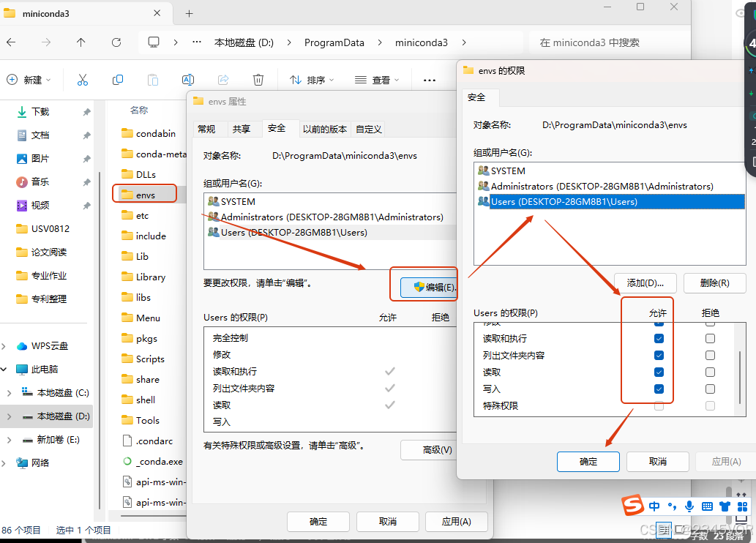Open the virtual keyboard on the Sogou toolbar
This screenshot has width=756, height=543.
point(706,506)
